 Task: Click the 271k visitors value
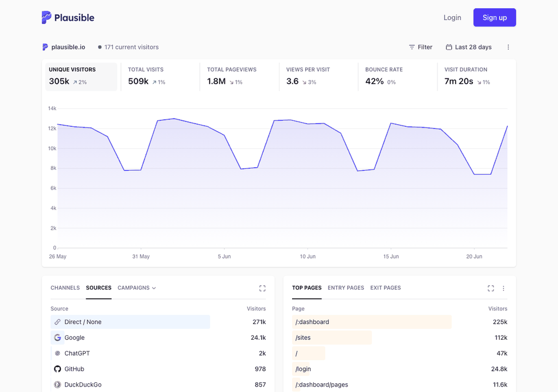[x=259, y=322]
